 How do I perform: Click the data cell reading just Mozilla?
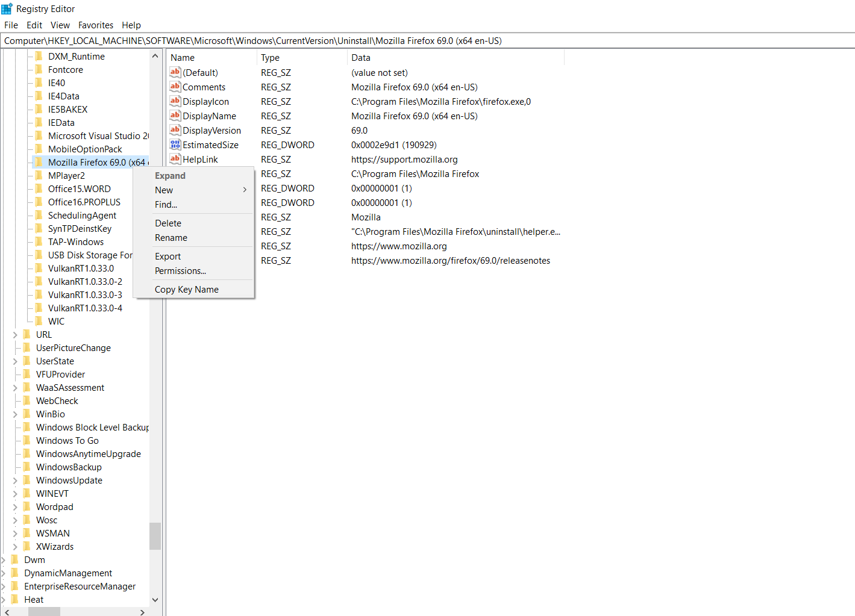pos(366,217)
